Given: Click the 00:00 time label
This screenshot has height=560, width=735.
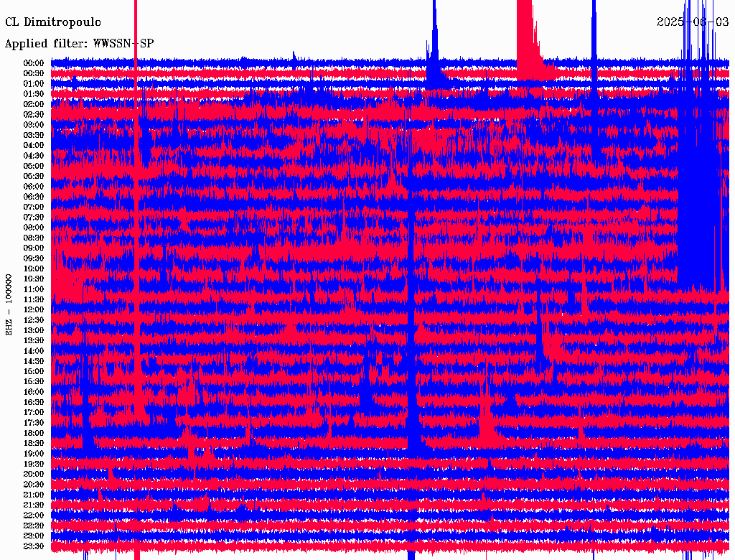Looking at the screenshot, I should pyautogui.click(x=34, y=63).
